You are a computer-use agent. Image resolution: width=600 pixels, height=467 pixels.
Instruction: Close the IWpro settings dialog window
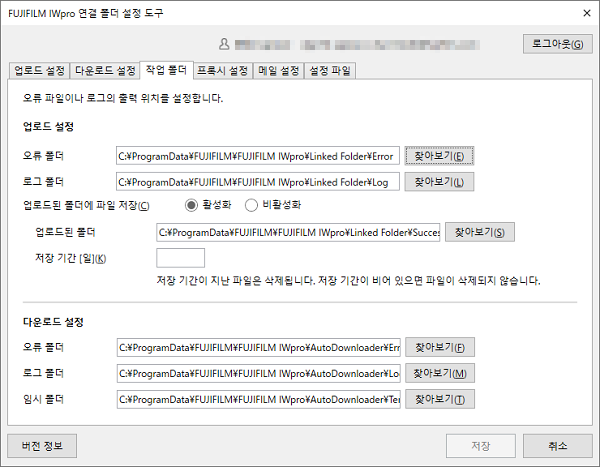click(x=587, y=13)
